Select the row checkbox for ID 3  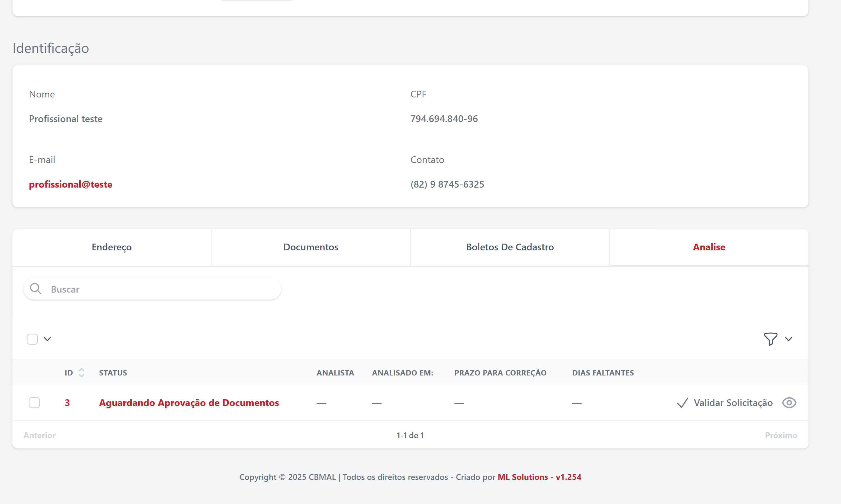34,403
